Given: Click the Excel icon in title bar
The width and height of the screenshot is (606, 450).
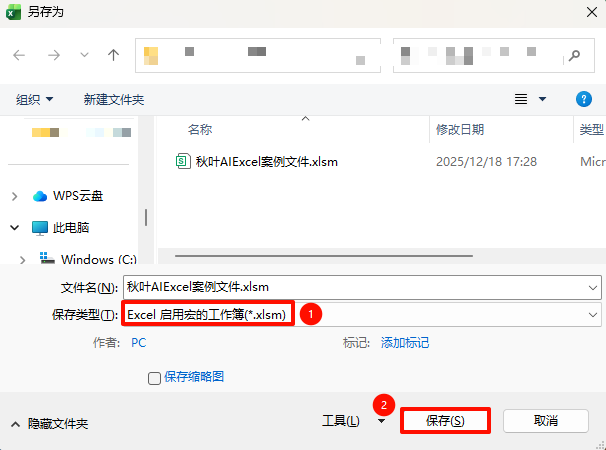Looking at the screenshot, I should click(x=13, y=12).
